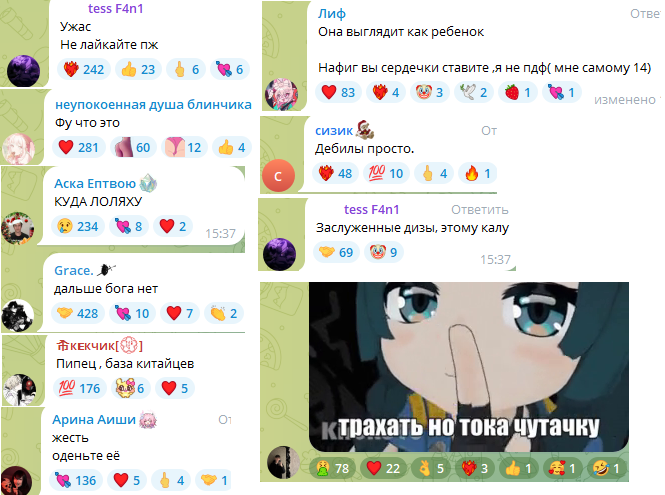Click сизик's orange avatar circle
665x495 pixels.
point(278,176)
